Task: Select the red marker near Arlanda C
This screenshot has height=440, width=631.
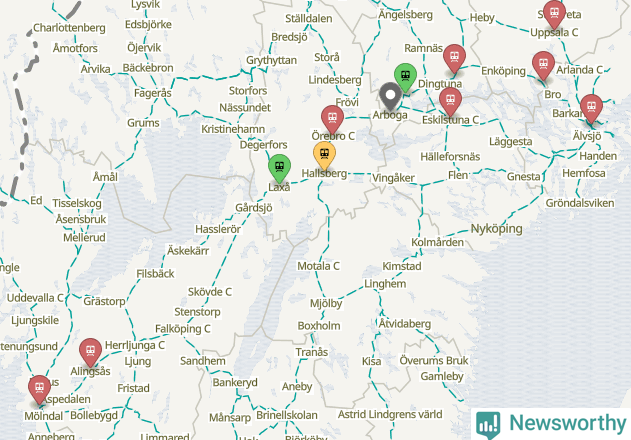Action: coord(543,65)
